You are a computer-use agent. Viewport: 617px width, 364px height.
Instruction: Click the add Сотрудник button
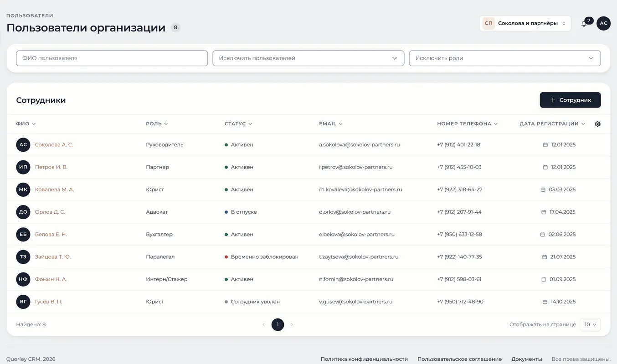tap(570, 100)
